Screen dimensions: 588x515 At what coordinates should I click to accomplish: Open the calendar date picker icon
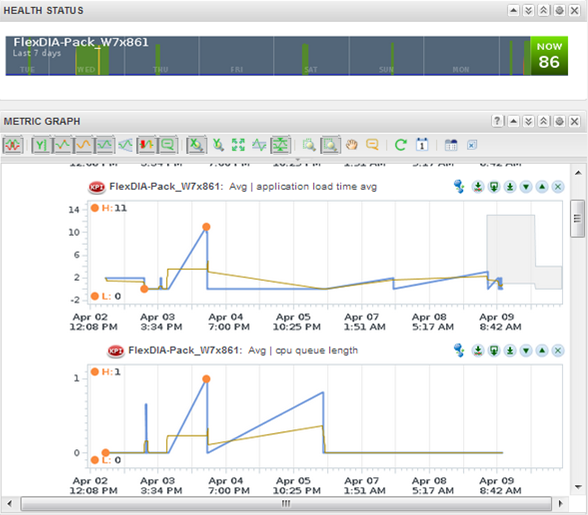point(422,145)
